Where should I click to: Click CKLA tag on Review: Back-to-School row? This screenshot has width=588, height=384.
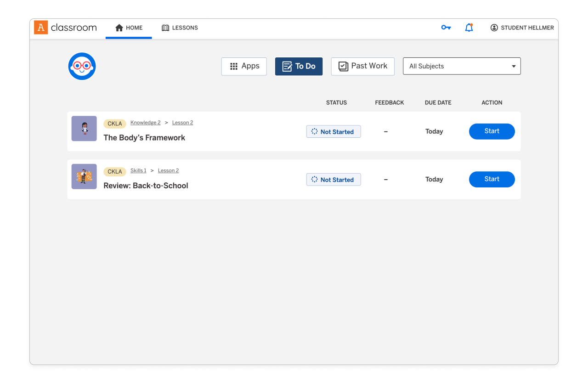[115, 172]
